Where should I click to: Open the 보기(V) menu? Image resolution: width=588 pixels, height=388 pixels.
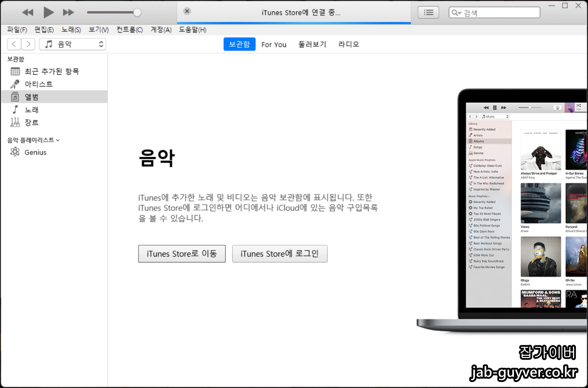[x=99, y=30]
